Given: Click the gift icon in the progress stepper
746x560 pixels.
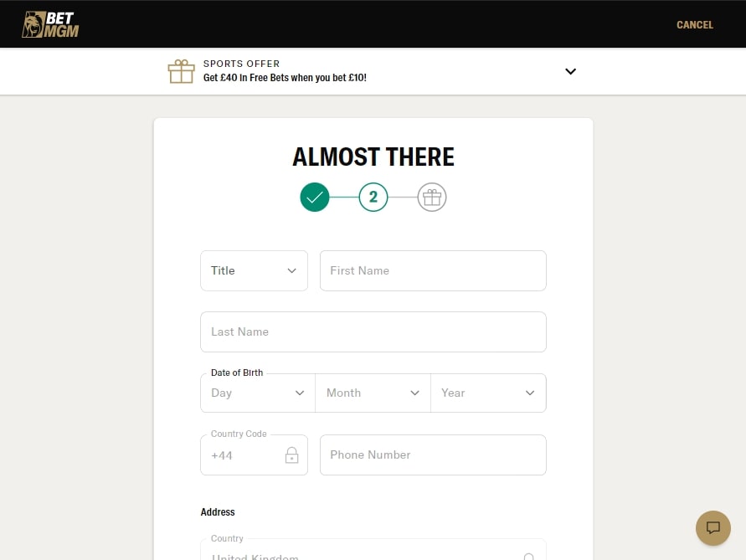Looking at the screenshot, I should click(x=432, y=198).
